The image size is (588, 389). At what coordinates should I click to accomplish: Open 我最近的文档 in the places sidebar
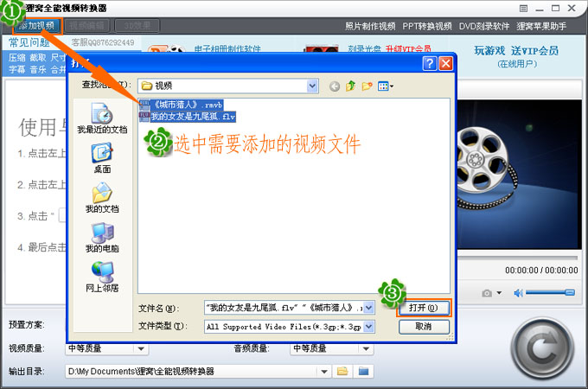tap(102, 118)
